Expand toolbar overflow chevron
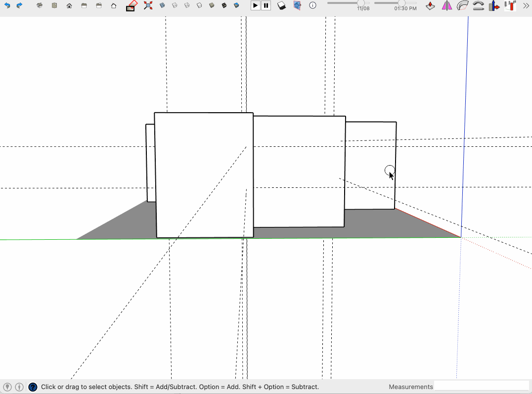Image resolution: width=532 pixels, height=394 pixels. click(526, 6)
